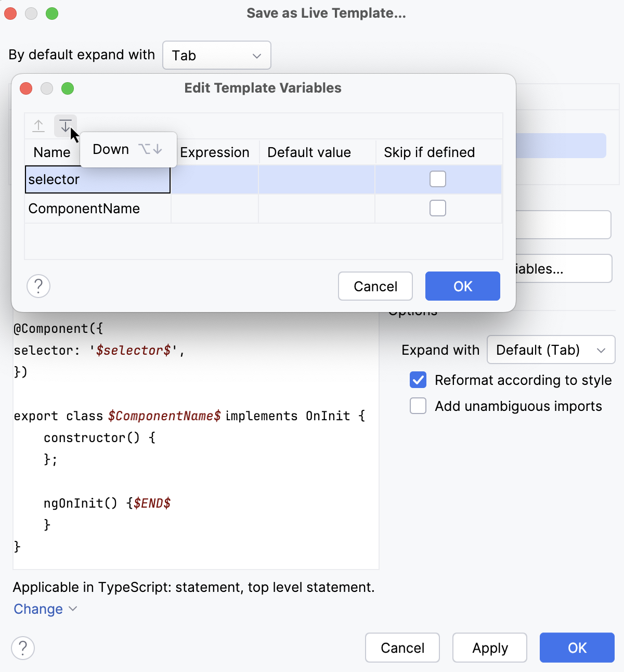Click the green zoom button of Save as Live Template
Viewport: 624px width, 672px height.
click(x=52, y=14)
